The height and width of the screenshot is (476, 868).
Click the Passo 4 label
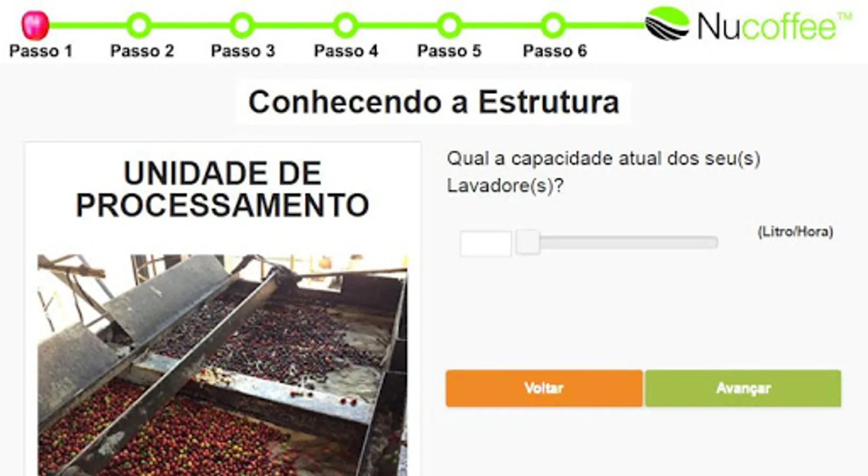(x=346, y=51)
